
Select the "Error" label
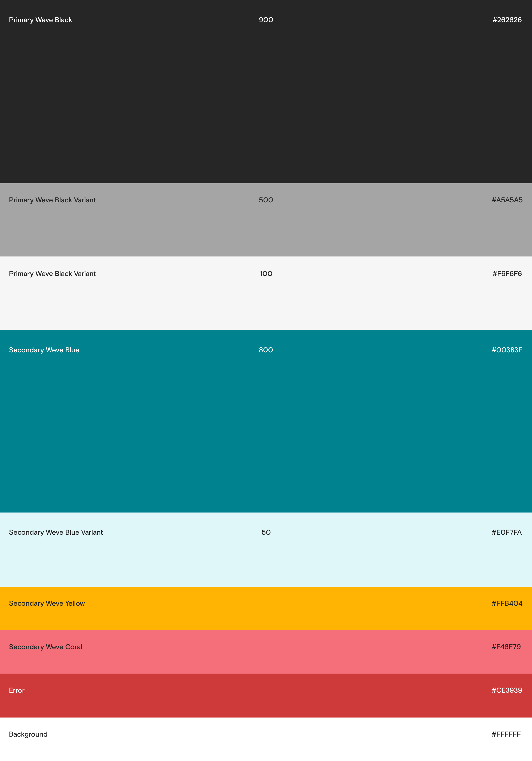pos(17,690)
